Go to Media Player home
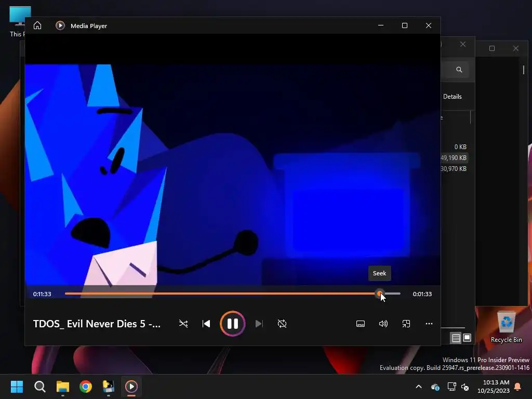 point(37,25)
